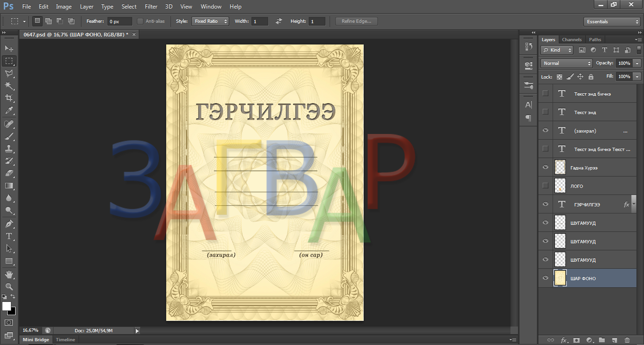Hide the Гадна Хүрээ layer

[x=545, y=168]
